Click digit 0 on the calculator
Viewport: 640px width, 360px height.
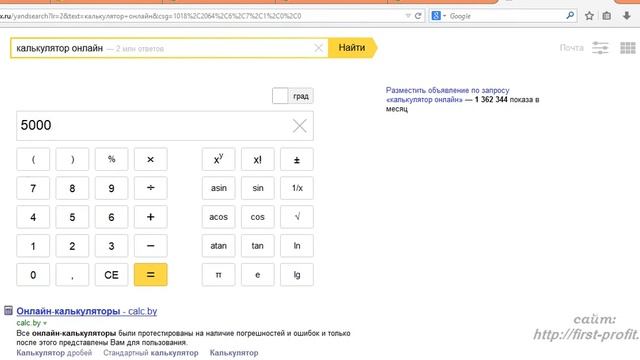pos(33,275)
